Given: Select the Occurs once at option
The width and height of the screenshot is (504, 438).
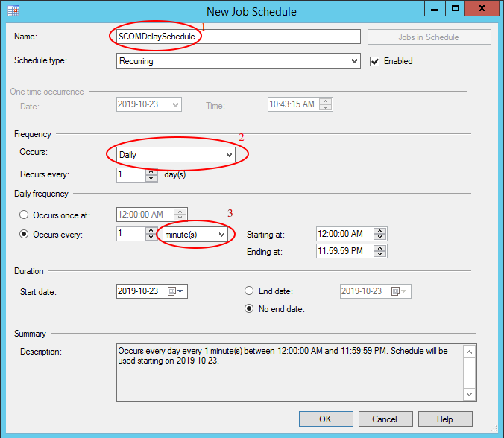Looking at the screenshot, I should (25, 215).
